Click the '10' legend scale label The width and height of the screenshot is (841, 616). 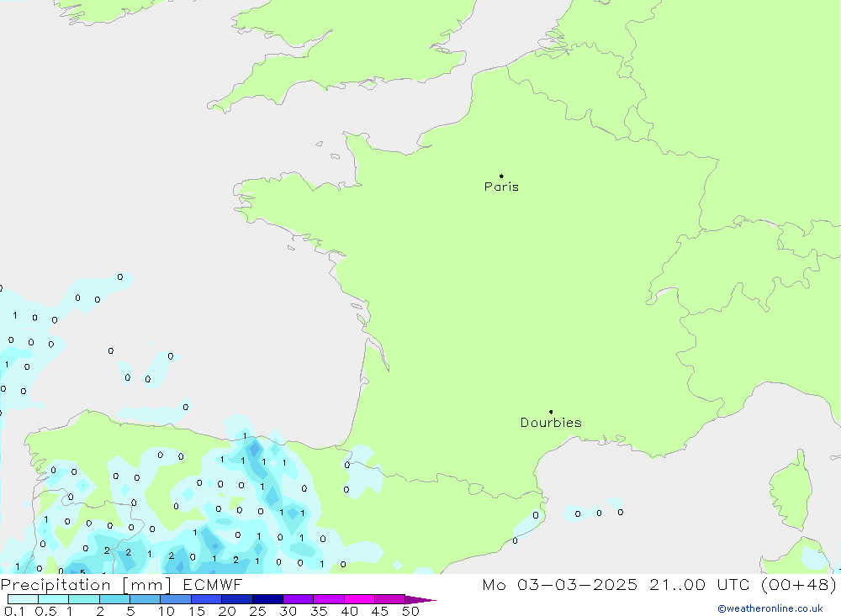pyautogui.click(x=167, y=611)
